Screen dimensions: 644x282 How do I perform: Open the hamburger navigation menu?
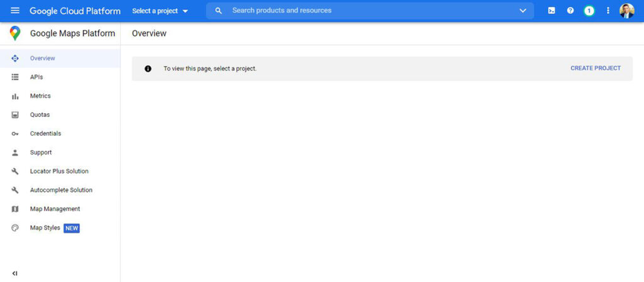pos(15,11)
